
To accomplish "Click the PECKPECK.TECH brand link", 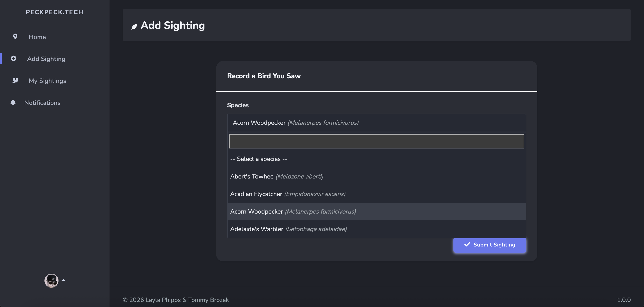I will (55, 12).
